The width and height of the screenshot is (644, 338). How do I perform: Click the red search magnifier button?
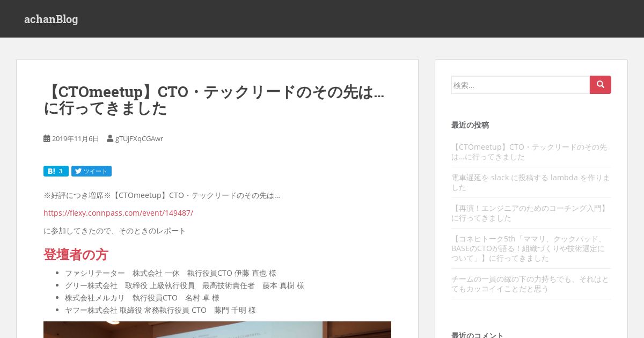point(600,85)
